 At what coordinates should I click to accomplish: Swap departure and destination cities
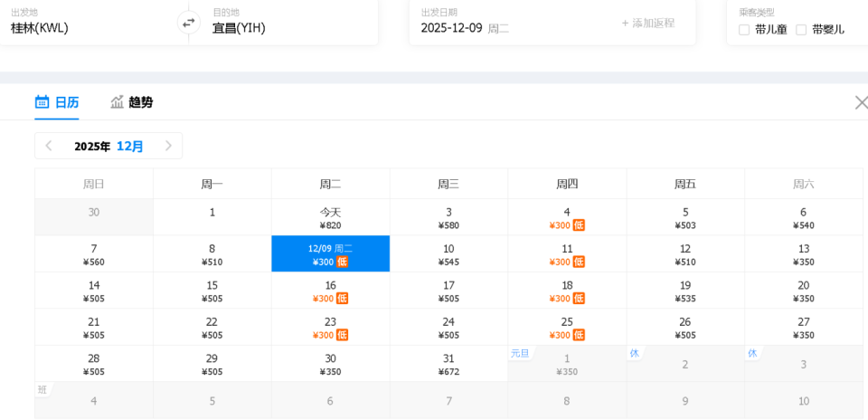188,23
